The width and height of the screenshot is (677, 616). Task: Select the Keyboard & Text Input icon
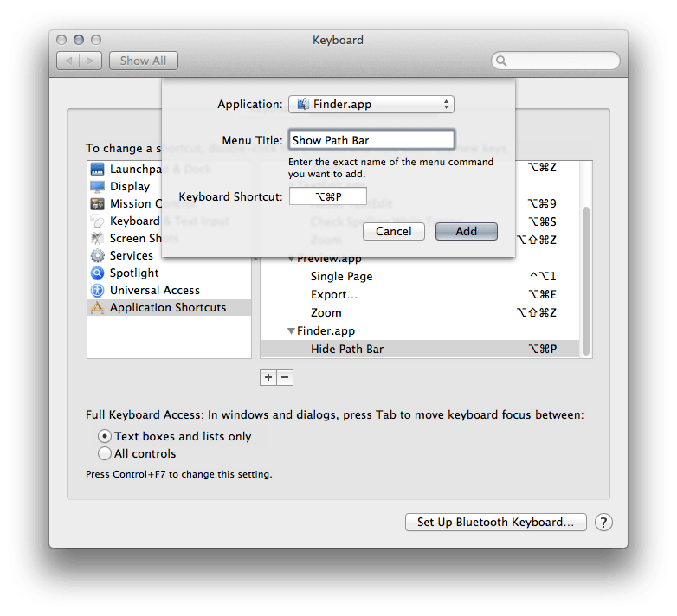coord(98,221)
